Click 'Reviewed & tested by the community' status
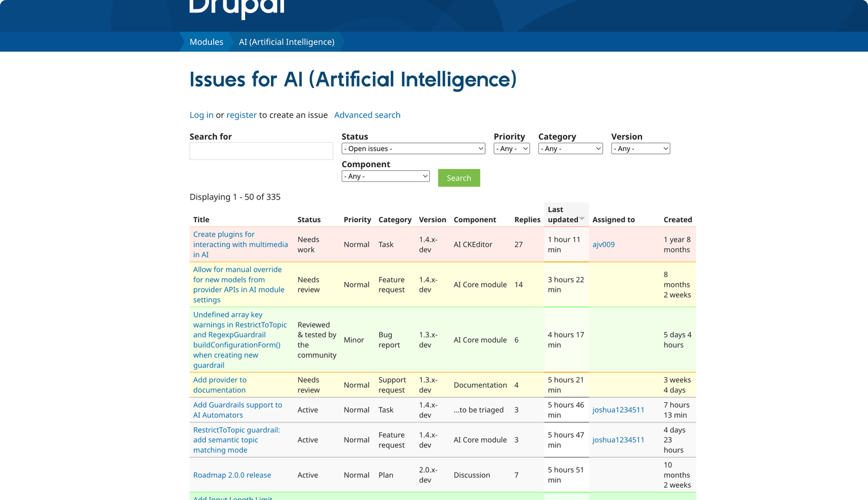This screenshot has width=868, height=500. tap(316, 339)
